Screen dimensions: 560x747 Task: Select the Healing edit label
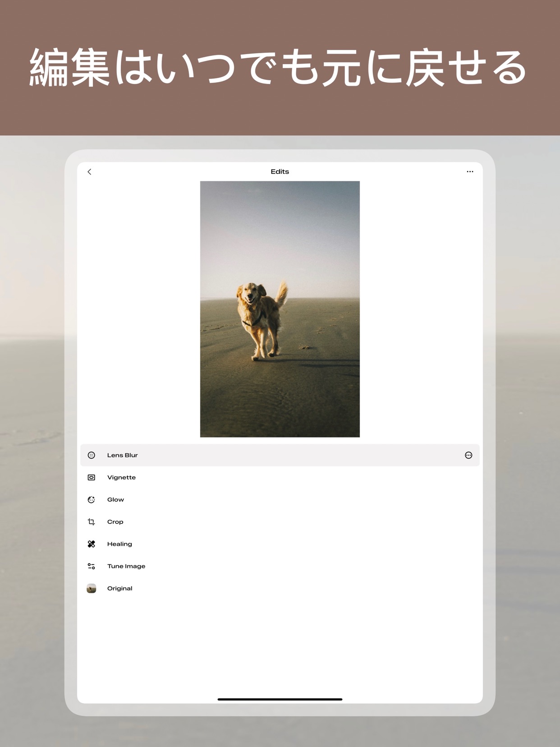(x=119, y=544)
